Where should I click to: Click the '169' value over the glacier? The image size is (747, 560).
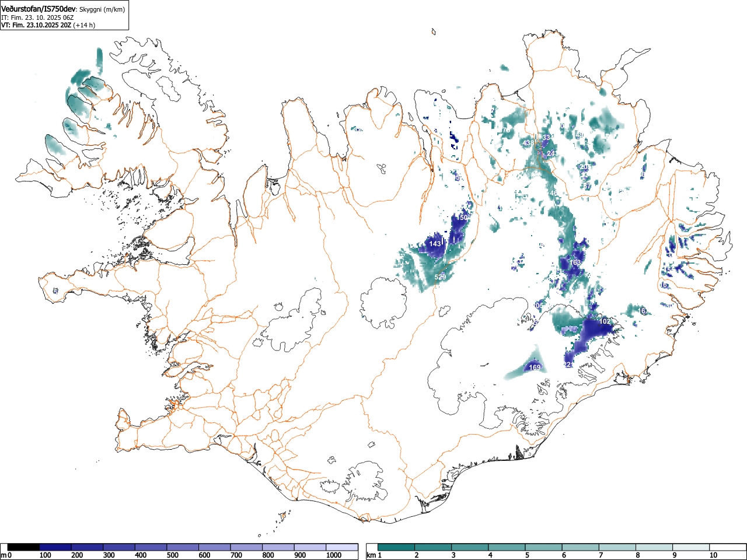pos(535,367)
